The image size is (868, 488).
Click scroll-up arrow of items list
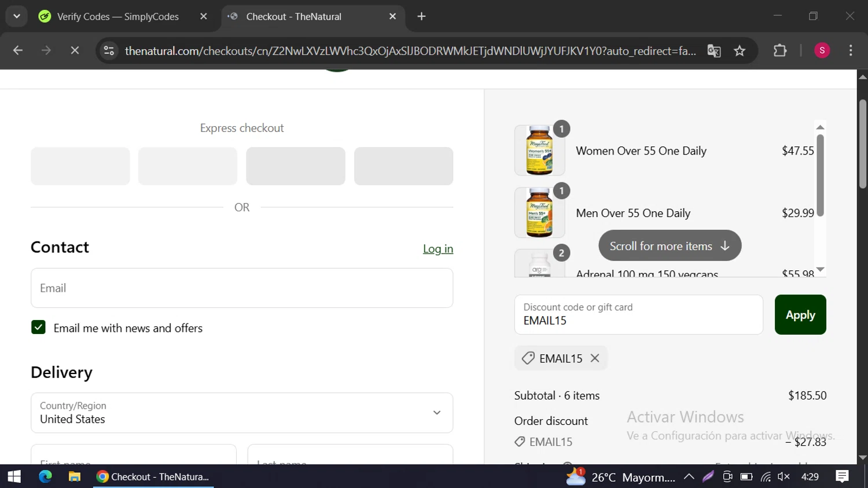point(820,127)
